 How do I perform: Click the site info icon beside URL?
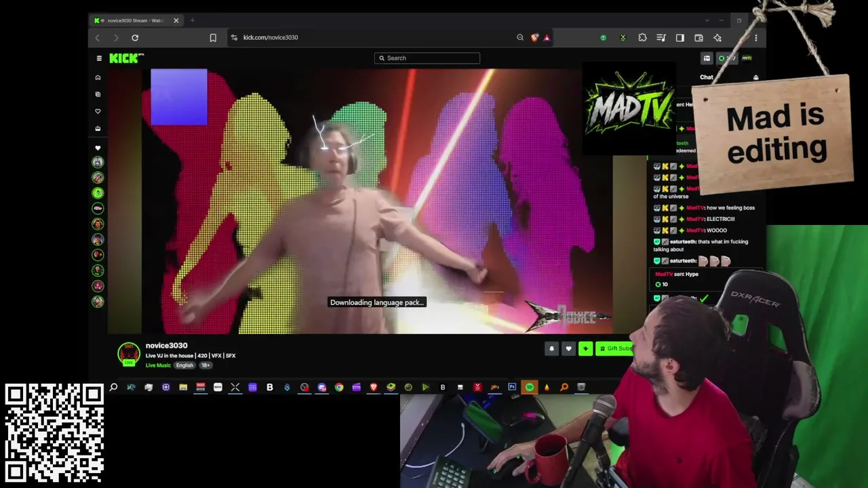click(x=234, y=37)
